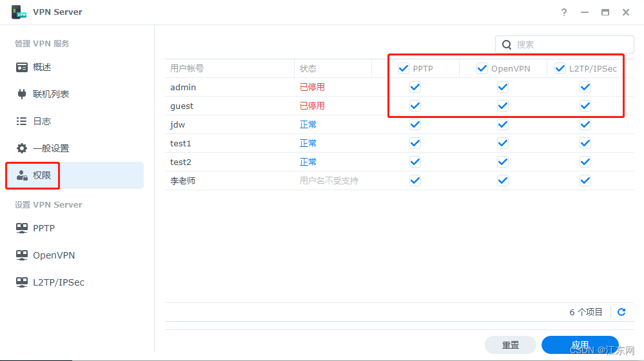Select the PPTP server icon in sidebar

22,228
